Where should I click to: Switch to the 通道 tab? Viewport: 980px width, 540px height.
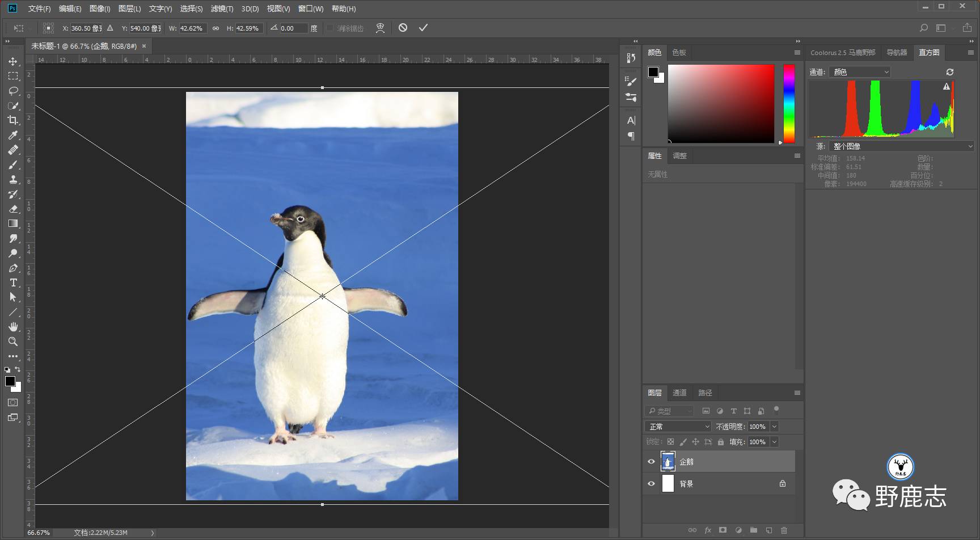click(x=679, y=393)
